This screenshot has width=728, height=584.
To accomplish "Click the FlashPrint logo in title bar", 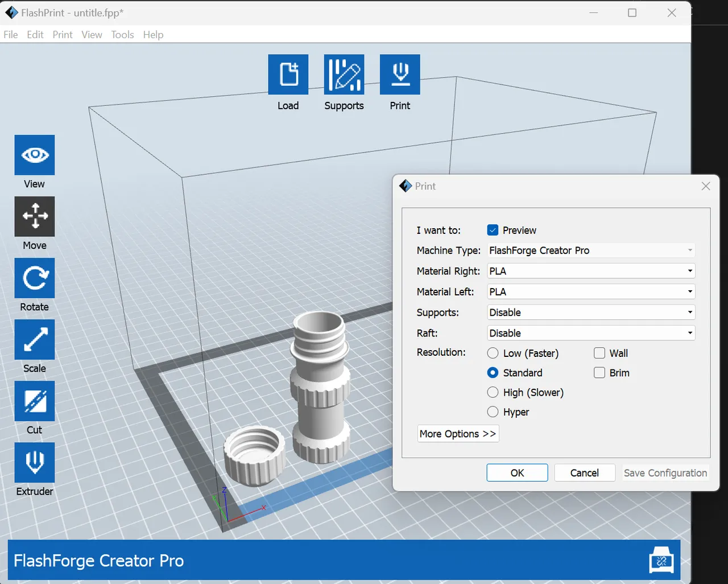I will click(x=11, y=13).
